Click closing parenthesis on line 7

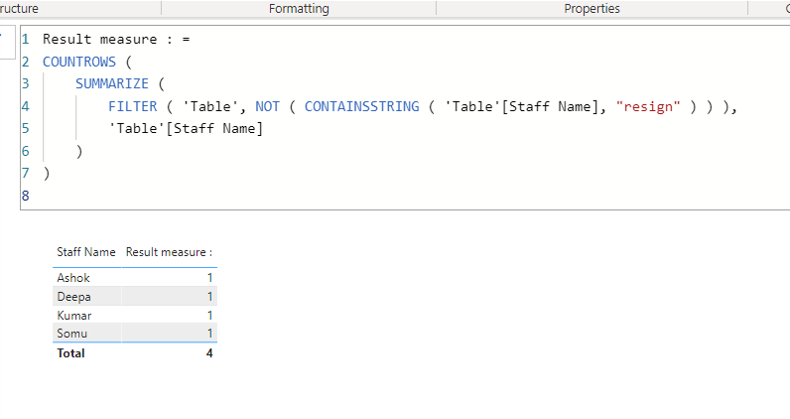[x=46, y=173]
